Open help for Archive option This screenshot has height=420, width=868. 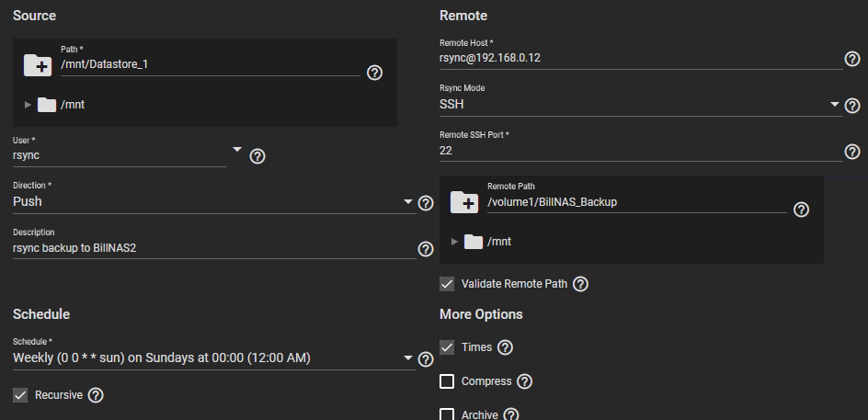(x=511, y=414)
